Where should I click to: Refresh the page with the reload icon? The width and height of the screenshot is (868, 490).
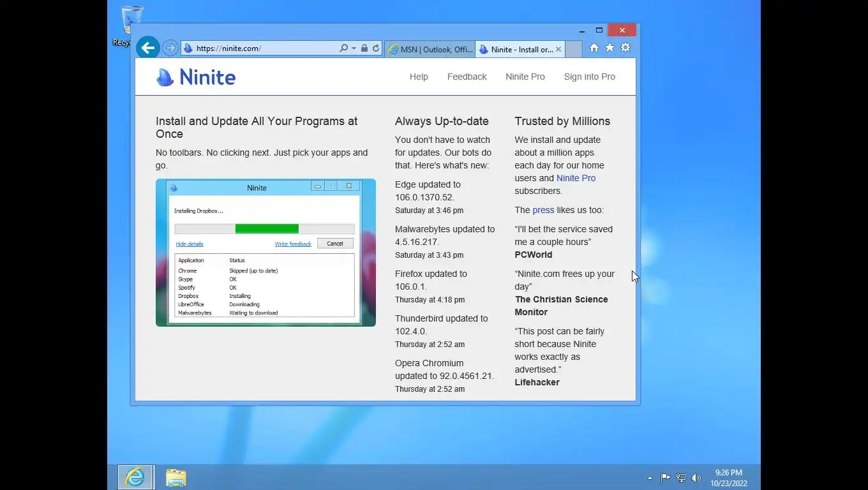[376, 48]
